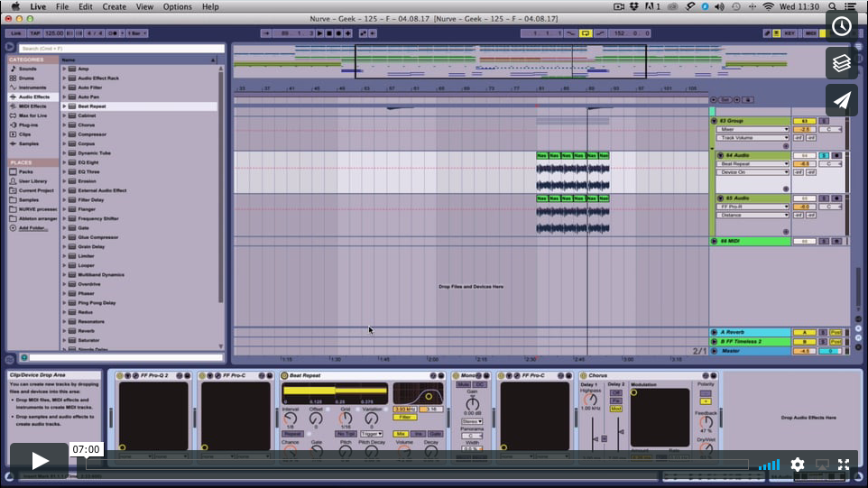Click the Link button in control bar
Viewport: 868px width, 488px height.
[x=15, y=33]
